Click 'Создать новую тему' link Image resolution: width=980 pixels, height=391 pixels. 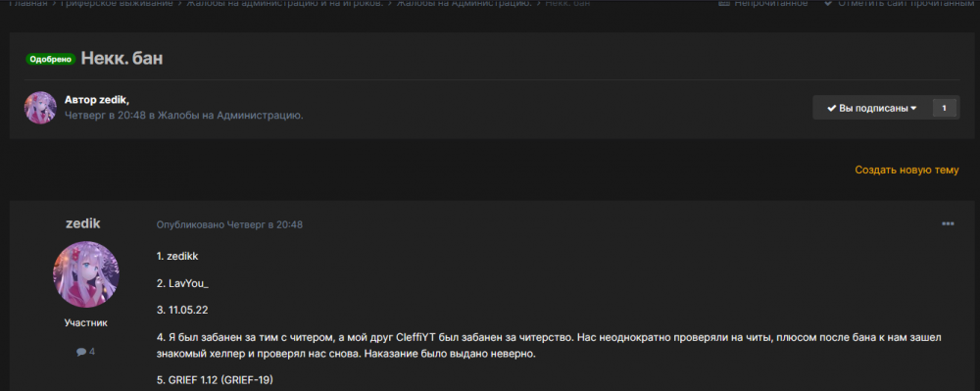[x=906, y=170]
